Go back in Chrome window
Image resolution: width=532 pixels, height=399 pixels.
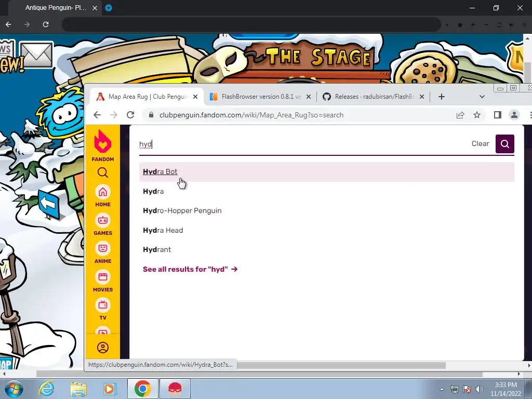click(x=97, y=115)
